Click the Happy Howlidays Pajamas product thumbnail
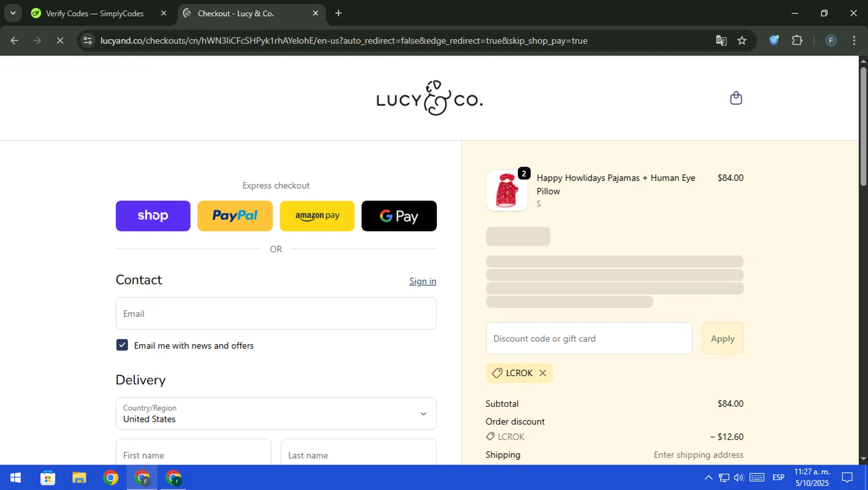 pyautogui.click(x=507, y=190)
